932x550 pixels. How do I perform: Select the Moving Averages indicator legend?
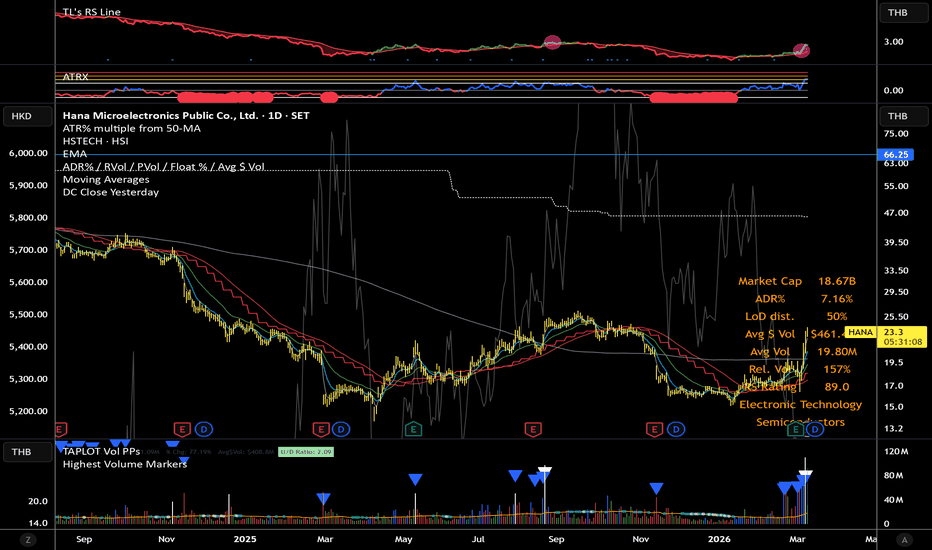(106, 180)
